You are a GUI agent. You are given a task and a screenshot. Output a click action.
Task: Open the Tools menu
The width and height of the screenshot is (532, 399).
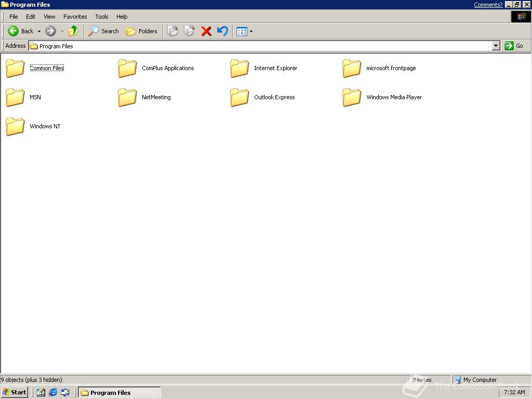(x=101, y=17)
